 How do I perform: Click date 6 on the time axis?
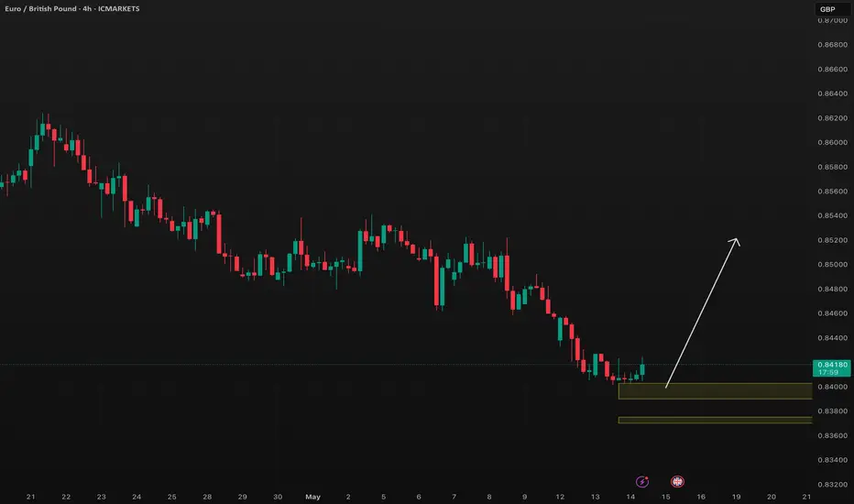pos(419,497)
